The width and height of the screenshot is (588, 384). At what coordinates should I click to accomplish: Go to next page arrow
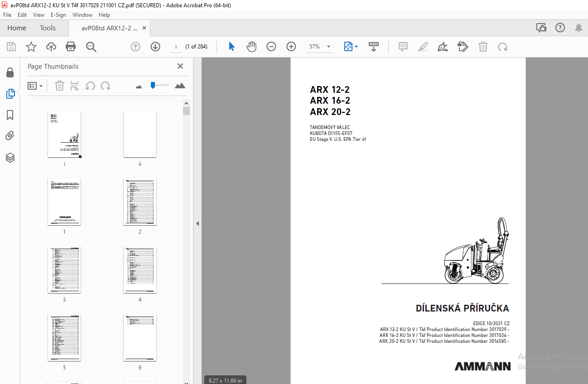[155, 47]
